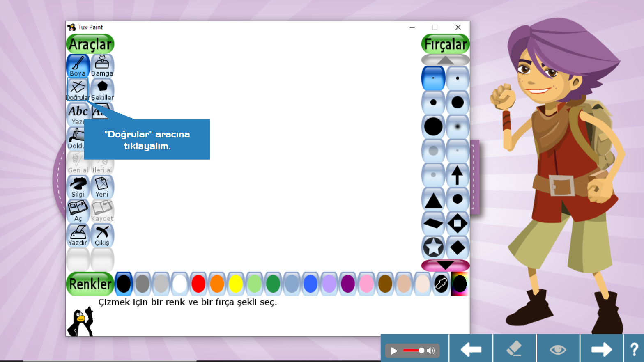644x362 pixels.
Task: Pick the dark green color swatch
Action: (273, 284)
